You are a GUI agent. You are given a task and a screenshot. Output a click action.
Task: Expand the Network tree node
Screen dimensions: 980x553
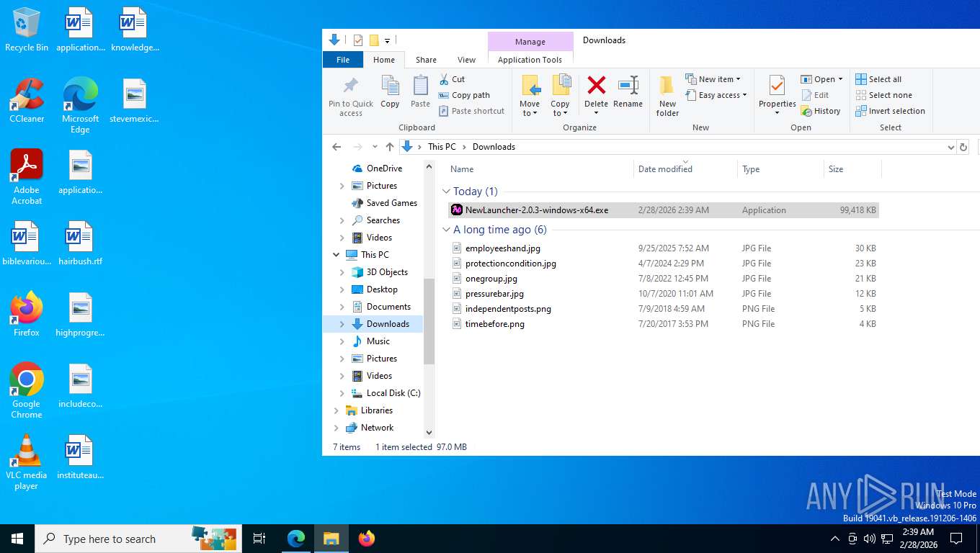click(x=337, y=428)
